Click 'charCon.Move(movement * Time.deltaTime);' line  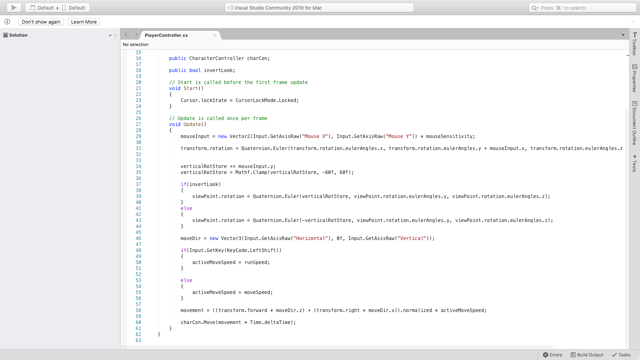pos(238,322)
